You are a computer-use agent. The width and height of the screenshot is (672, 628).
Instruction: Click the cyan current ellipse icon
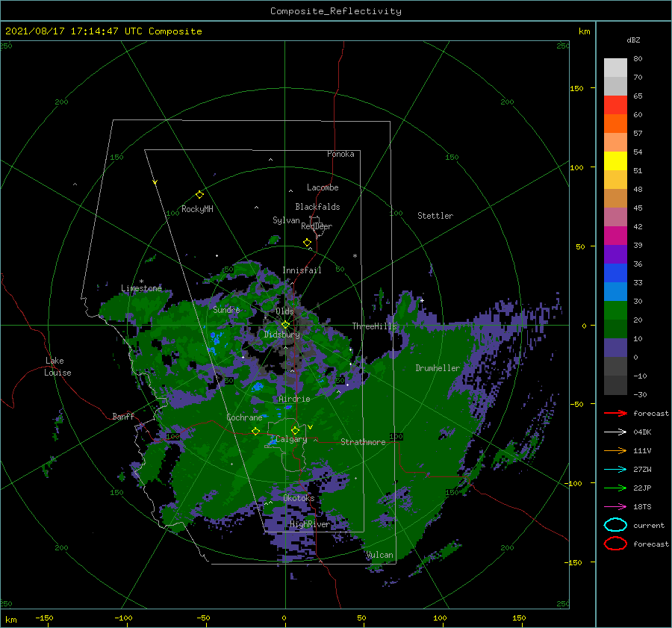615,525
